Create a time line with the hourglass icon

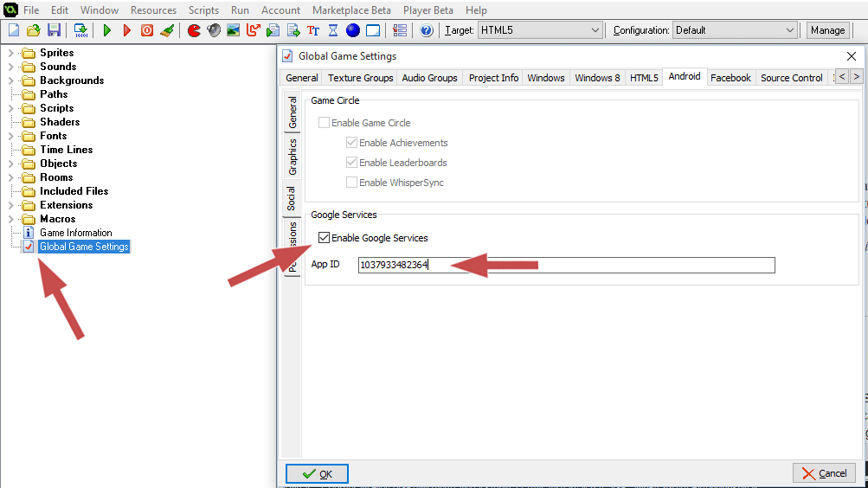coord(333,30)
